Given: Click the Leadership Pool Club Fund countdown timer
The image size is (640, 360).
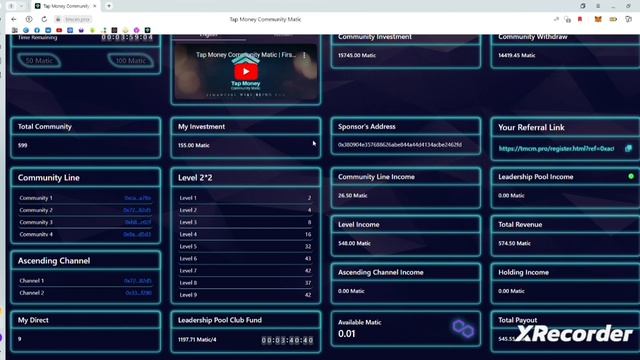Looking at the screenshot, I should [287, 340].
